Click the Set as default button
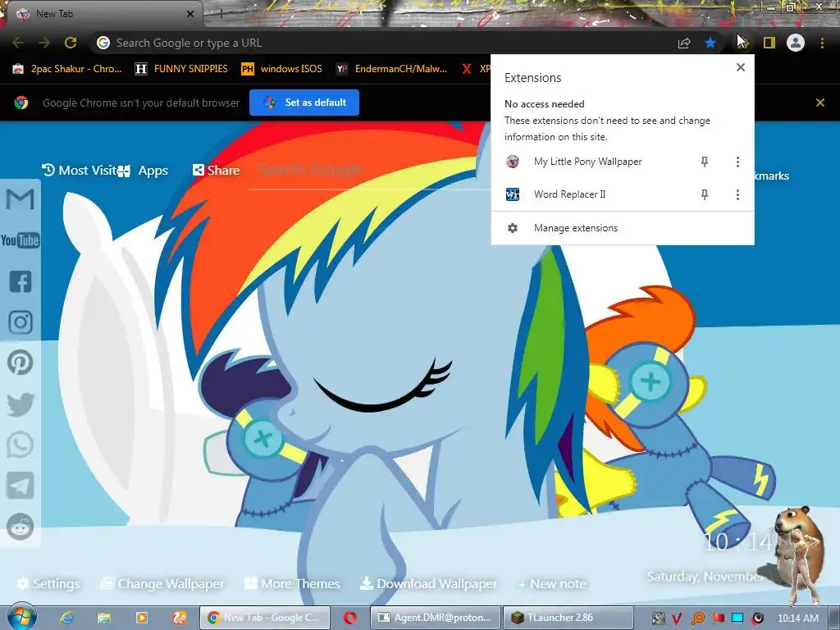Screen dimensions: 840x630 304,103
